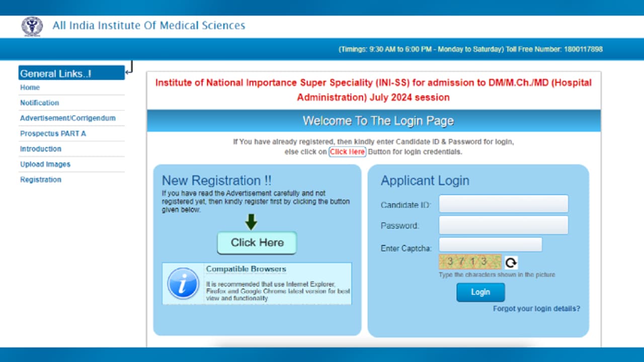The image size is (644, 362).
Task: Go to the Introduction page
Action: (40, 149)
